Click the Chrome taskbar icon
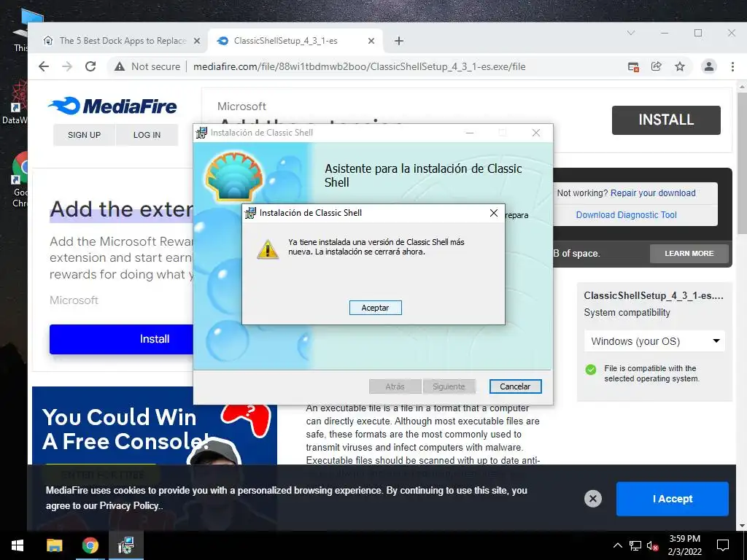This screenshot has width=747, height=560. [90, 545]
